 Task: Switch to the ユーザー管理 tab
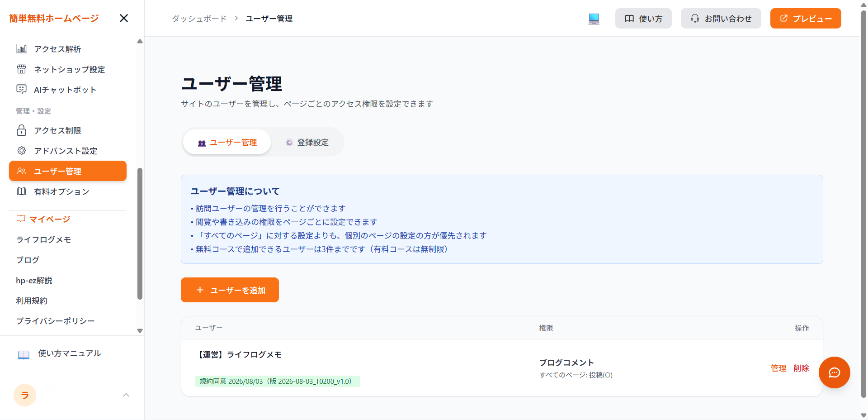(x=227, y=142)
